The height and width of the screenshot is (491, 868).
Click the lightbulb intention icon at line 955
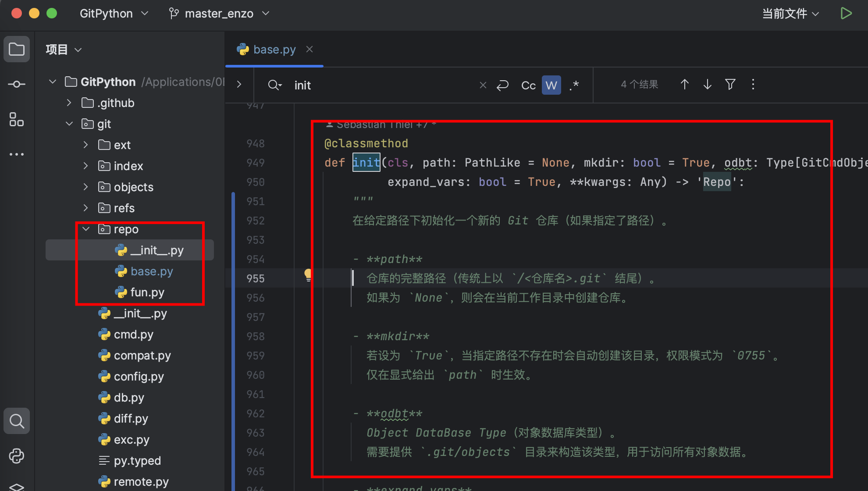click(308, 275)
